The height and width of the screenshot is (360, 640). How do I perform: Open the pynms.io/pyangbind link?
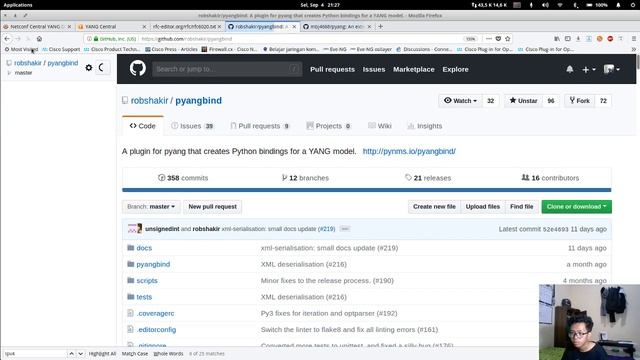click(409, 151)
